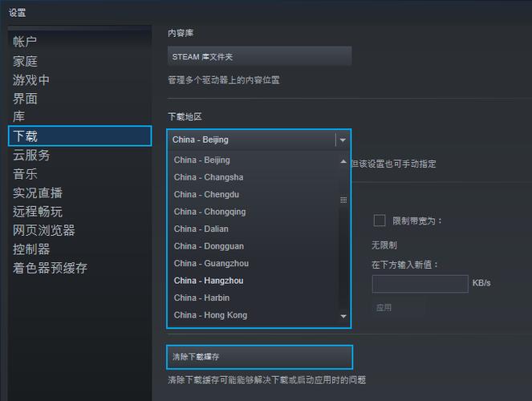
Task: Click the list scrollbar down arrow
Action: pyautogui.click(x=343, y=316)
